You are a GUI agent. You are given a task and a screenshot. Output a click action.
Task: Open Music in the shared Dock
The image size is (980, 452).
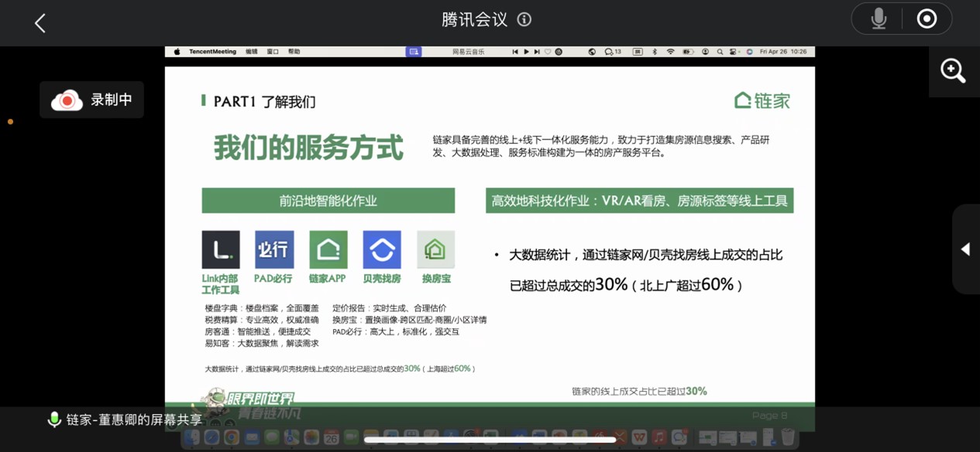point(659,438)
